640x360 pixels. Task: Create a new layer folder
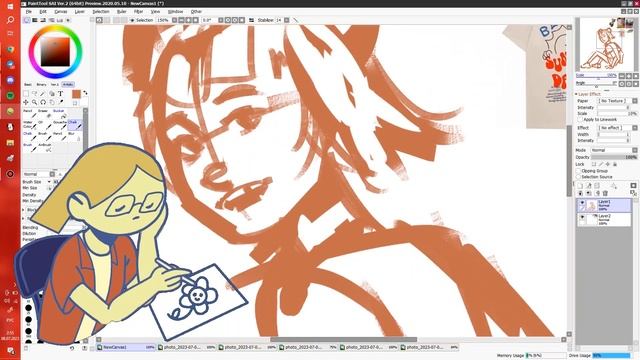(x=597, y=186)
